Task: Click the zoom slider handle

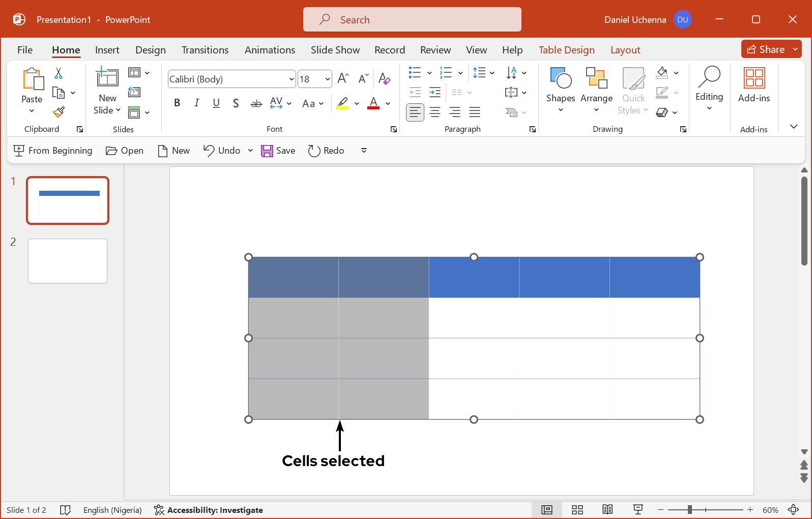Action: 689,510
